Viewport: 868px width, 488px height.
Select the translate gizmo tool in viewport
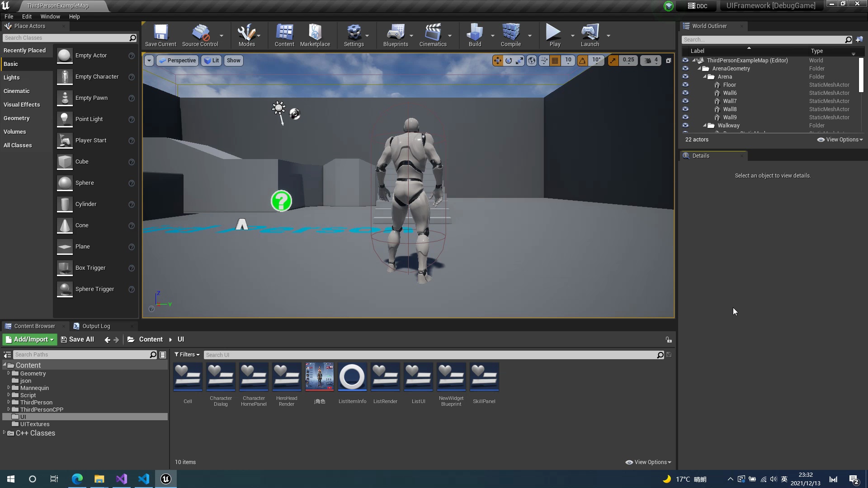498,61
